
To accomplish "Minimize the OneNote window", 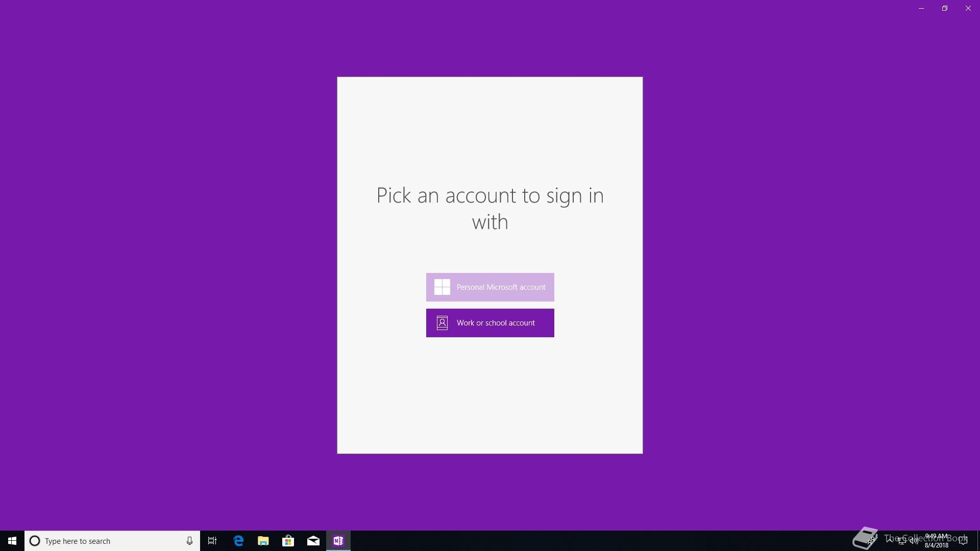I will 921,8.
